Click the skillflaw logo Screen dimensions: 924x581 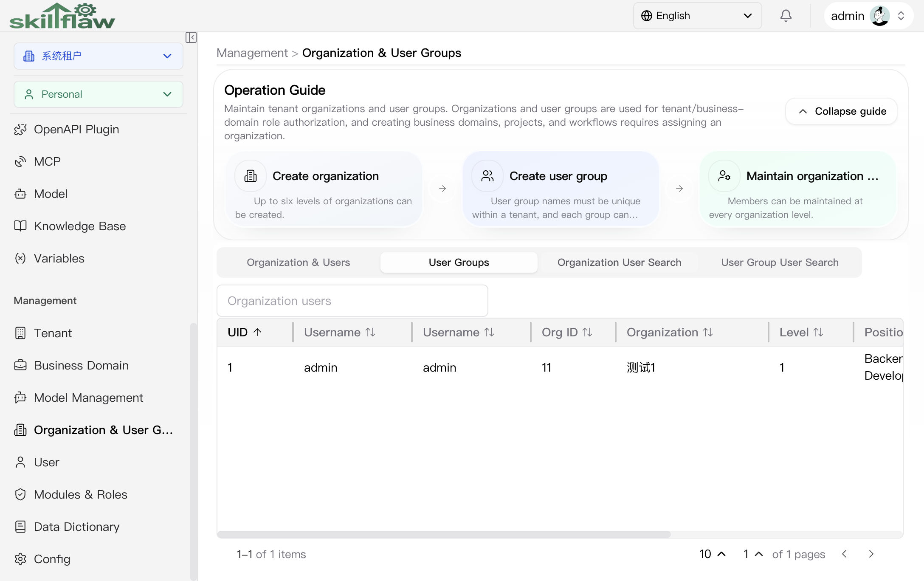62,16
